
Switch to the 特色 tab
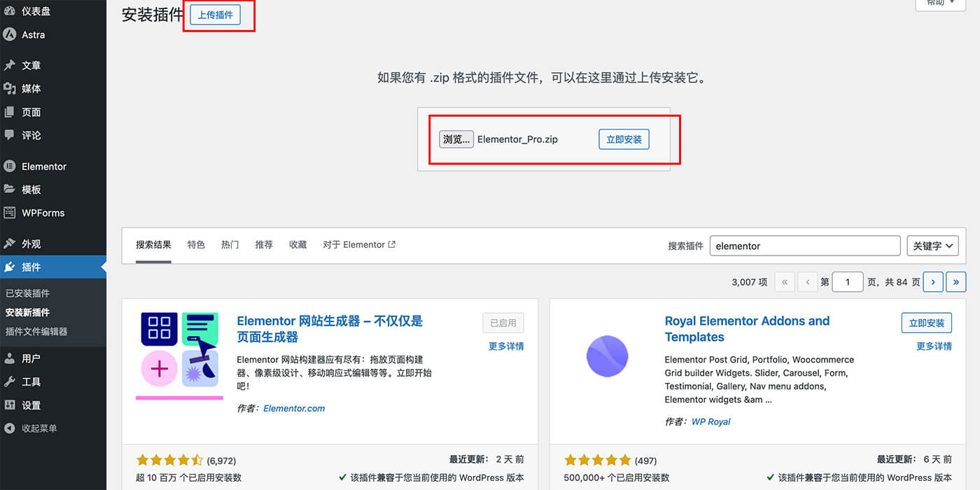(196, 245)
